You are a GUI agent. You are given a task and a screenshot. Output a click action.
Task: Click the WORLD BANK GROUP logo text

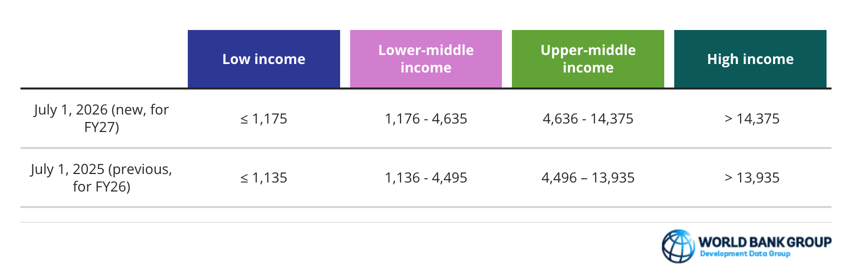[x=765, y=242]
